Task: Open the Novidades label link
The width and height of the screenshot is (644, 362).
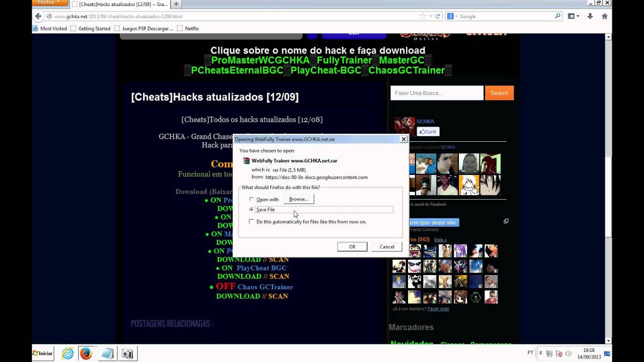Action: tap(412, 344)
